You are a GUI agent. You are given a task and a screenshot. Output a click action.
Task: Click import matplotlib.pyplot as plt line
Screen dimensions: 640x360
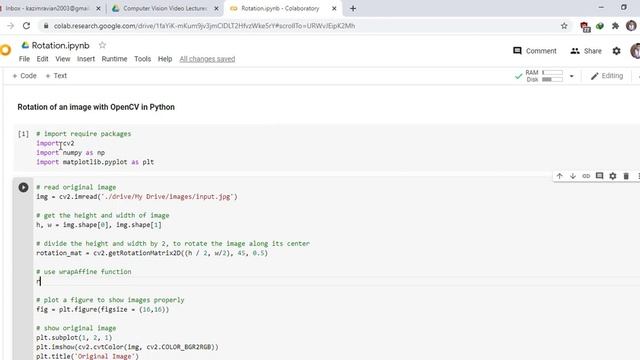95,162
